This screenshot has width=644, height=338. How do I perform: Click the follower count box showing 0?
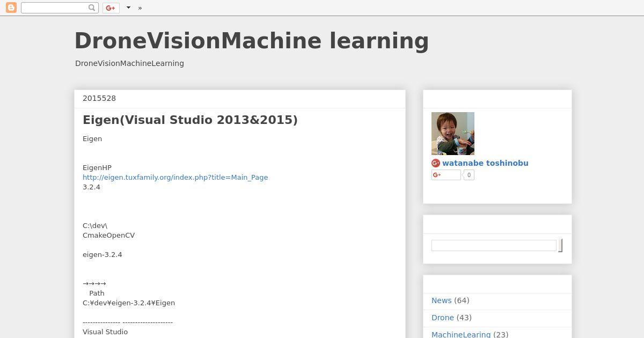pos(469,175)
